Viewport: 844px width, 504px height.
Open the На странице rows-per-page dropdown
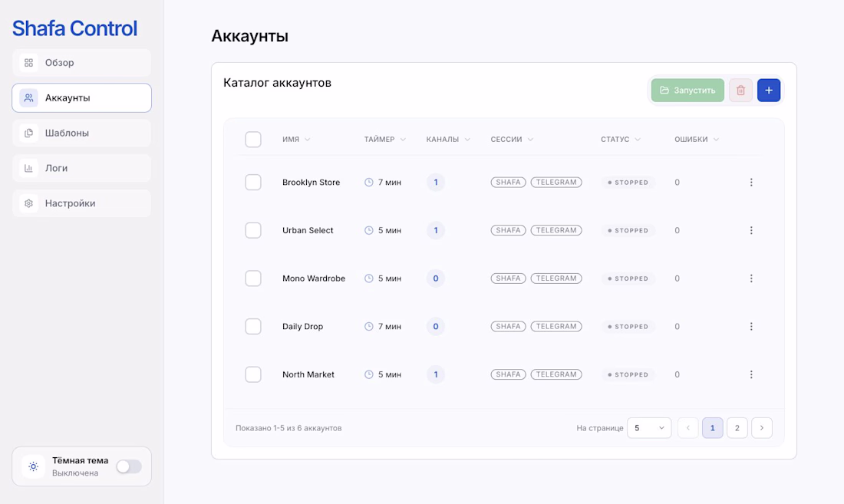pos(649,428)
